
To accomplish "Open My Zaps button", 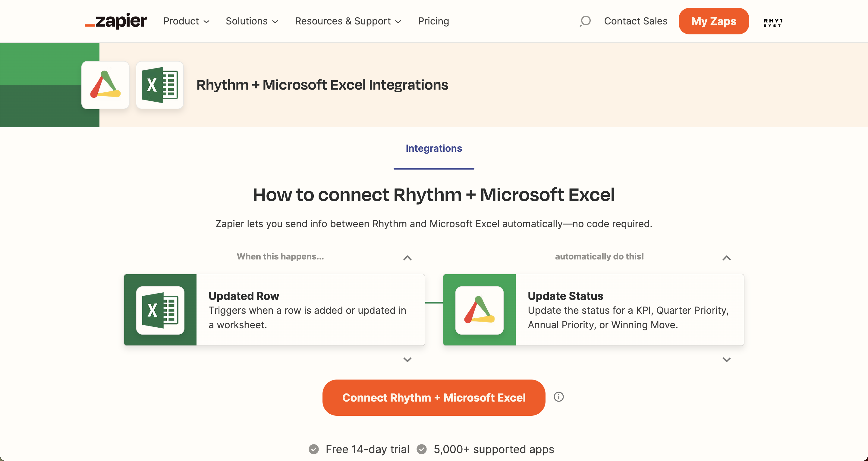I will (714, 21).
